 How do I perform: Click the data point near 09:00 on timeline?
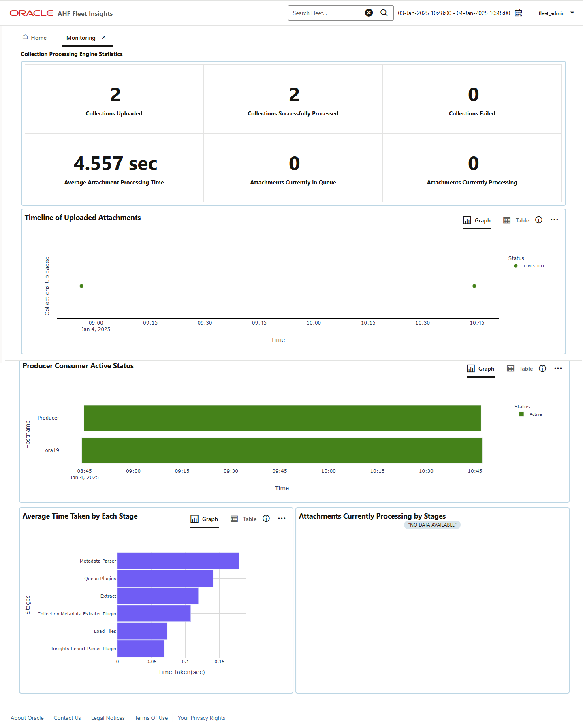(x=81, y=286)
